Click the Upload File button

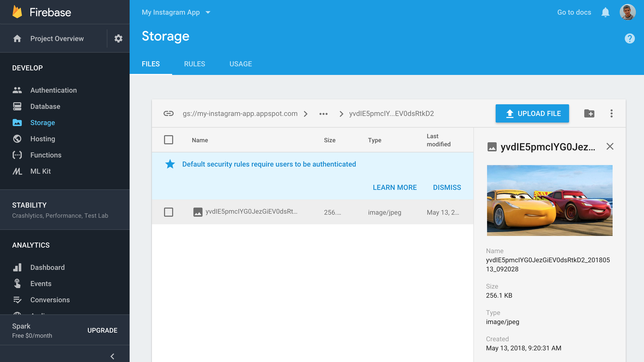coord(532,113)
